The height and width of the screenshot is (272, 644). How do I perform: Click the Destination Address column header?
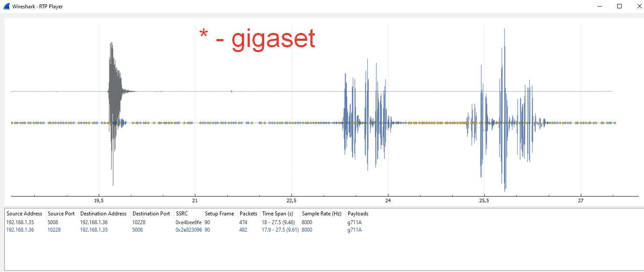[x=103, y=214]
